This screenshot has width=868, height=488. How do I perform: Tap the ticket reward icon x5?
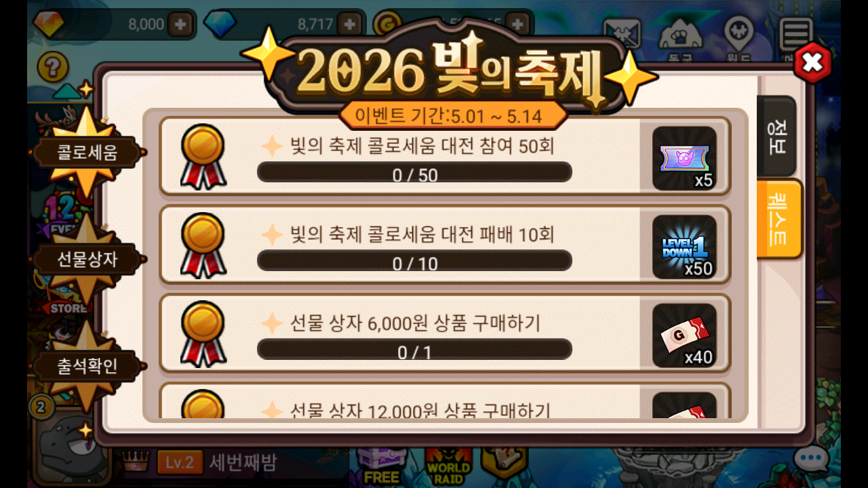point(684,158)
